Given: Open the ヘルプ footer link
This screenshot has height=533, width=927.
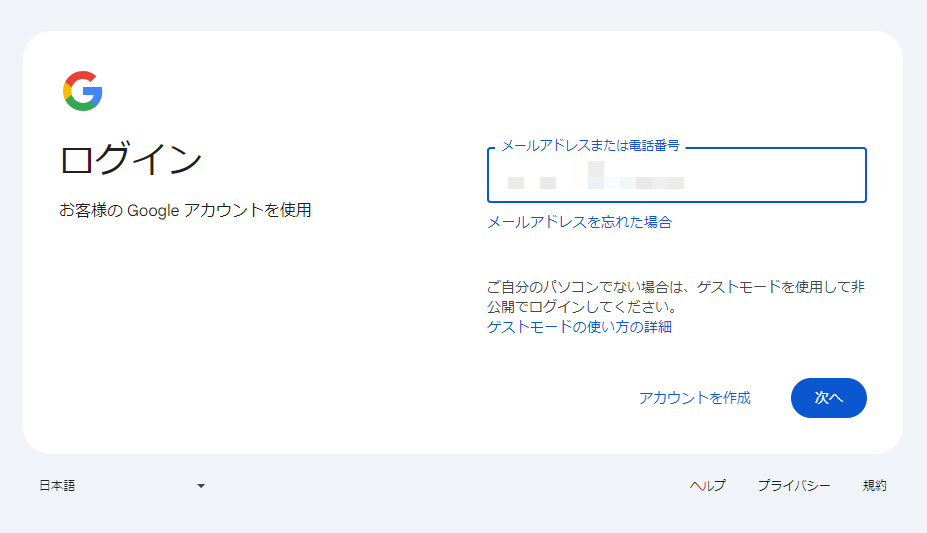Looking at the screenshot, I should pos(708,486).
